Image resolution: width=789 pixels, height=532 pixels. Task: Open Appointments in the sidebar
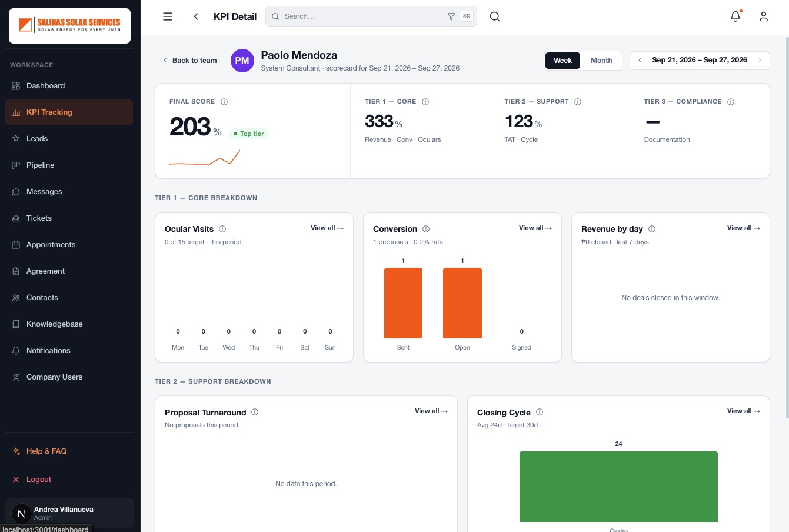69,245
